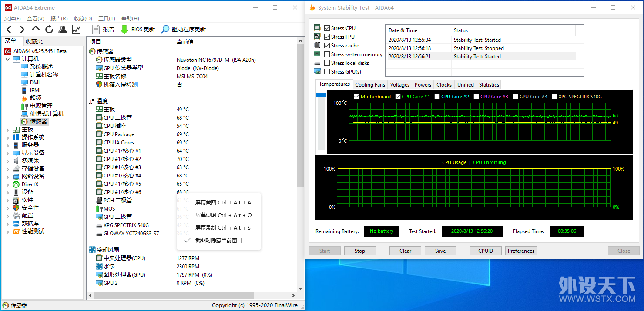Toggle Stress CPU checkbox
Screen dimensions: 644x311
click(x=327, y=28)
